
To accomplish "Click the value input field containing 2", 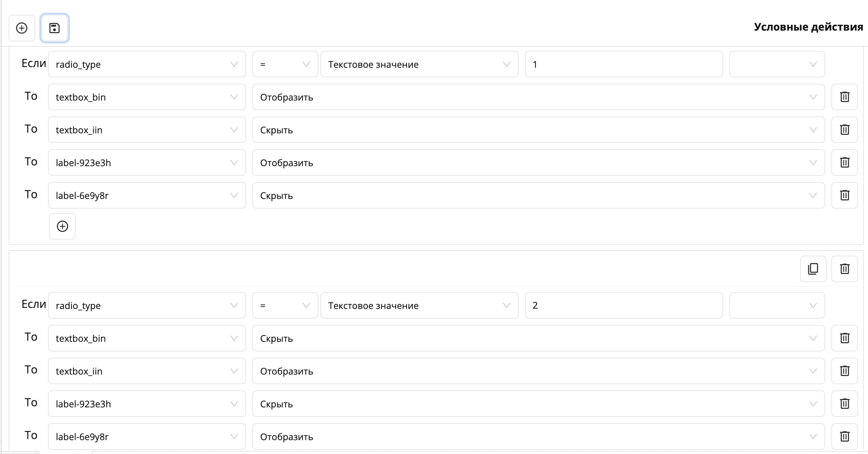I will click(x=623, y=305).
